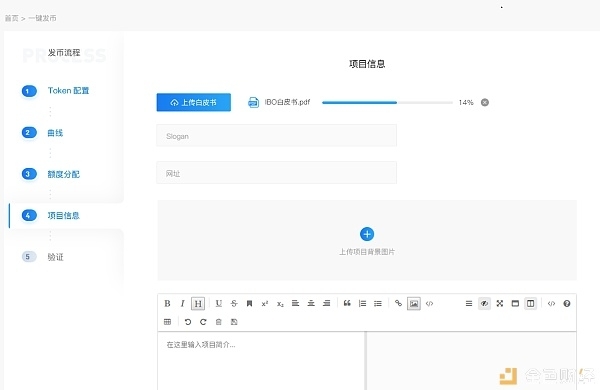The height and width of the screenshot is (390, 600).
Task: Toggle strikethrough formatting
Action: (x=234, y=304)
